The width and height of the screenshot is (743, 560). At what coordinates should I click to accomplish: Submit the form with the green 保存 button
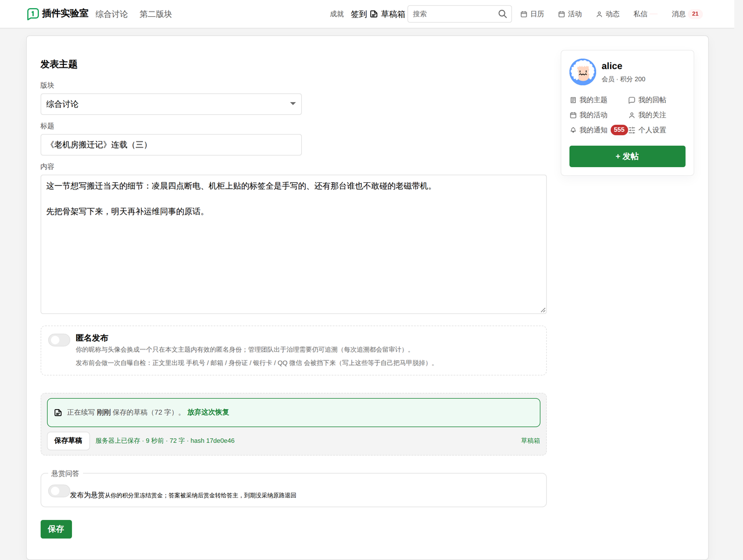[56, 529]
